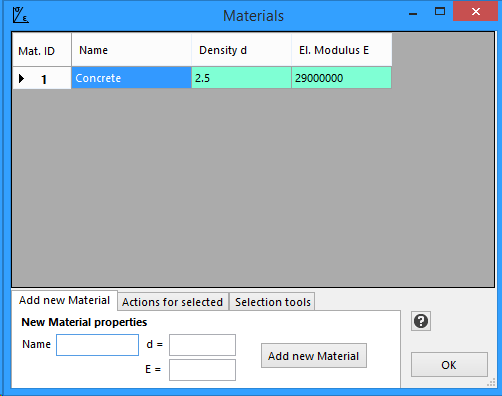Switch to the Add new Material tab
Viewport: 502px width, 396px height.
64,300
